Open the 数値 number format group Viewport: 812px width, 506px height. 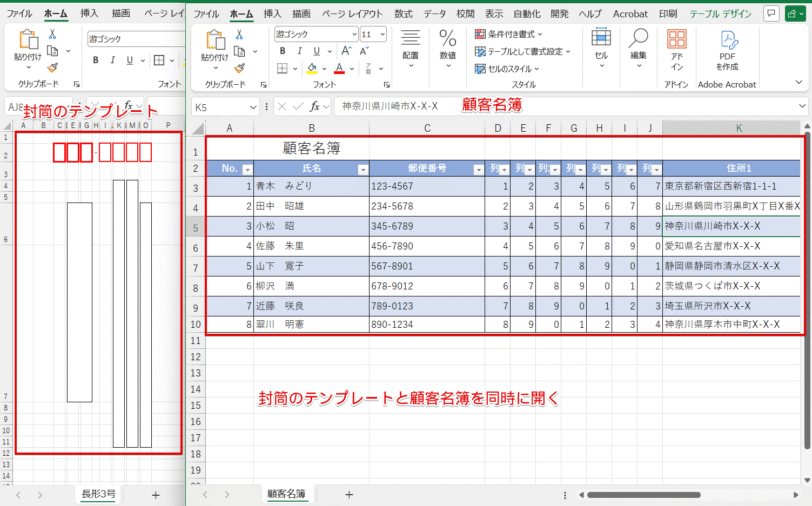[x=447, y=48]
